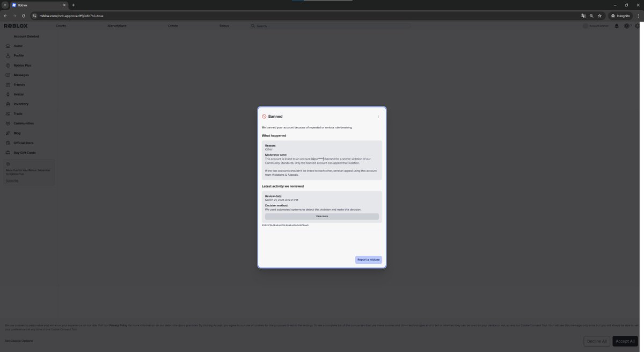The image size is (644, 352).
Task: Click the Official Store icon
Action: (x=8, y=143)
